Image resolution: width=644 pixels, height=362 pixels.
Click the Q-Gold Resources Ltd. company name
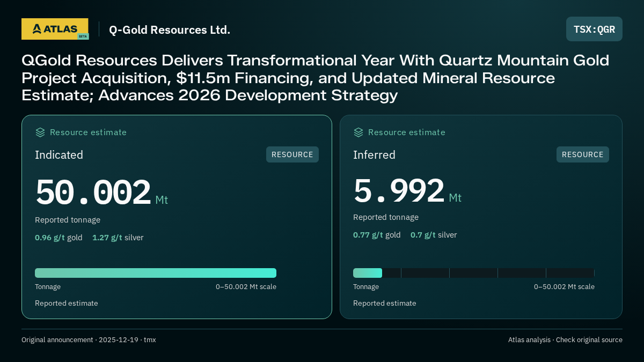170,30
